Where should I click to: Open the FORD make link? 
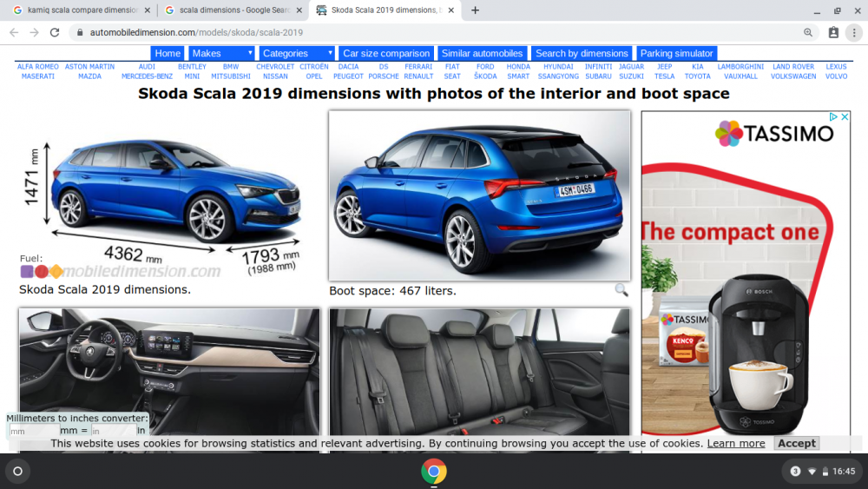[x=485, y=67]
